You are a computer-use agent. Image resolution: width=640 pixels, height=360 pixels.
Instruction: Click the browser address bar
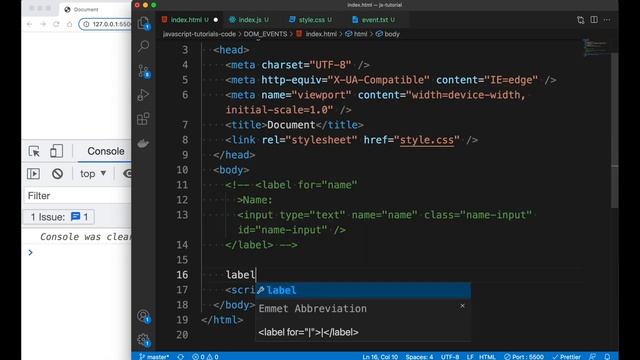click(106, 24)
